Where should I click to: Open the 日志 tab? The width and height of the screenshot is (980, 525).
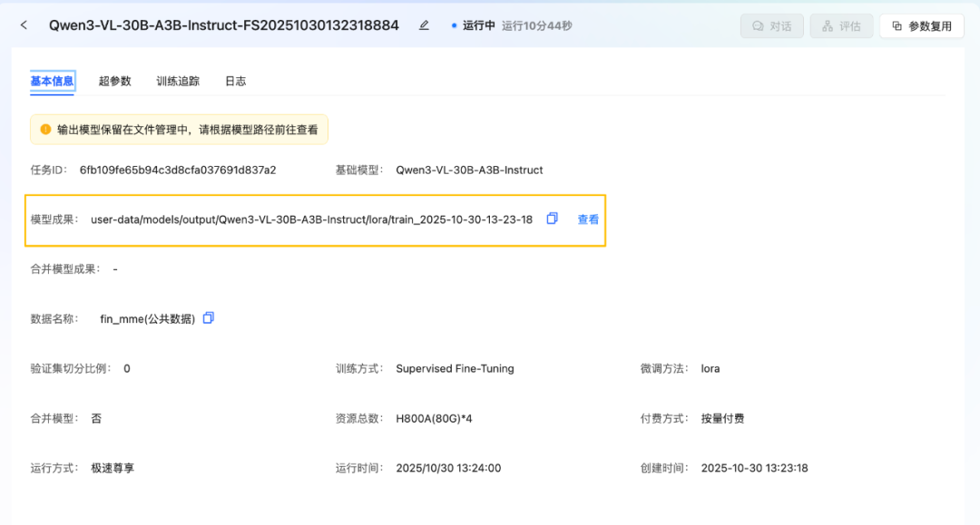click(x=236, y=82)
